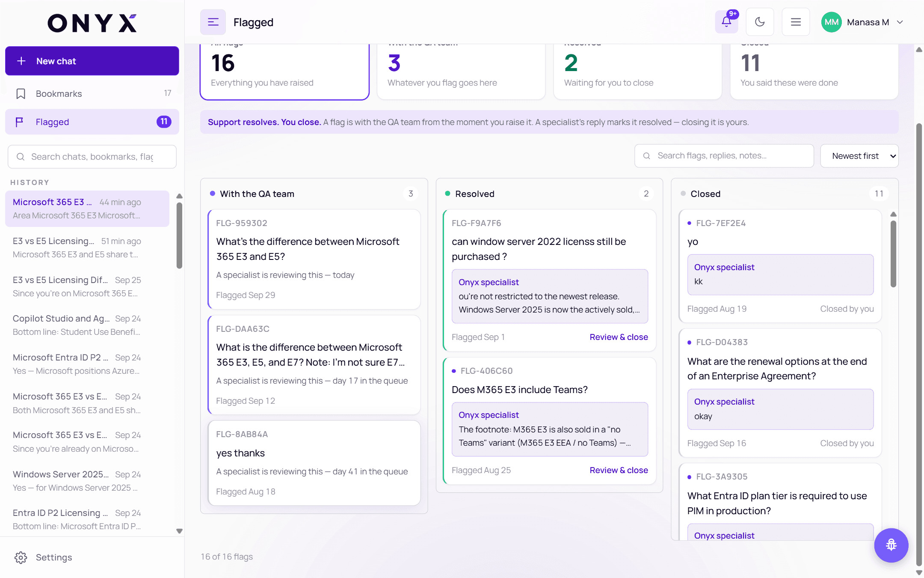Open the hamburger menu in header
The width and height of the screenshot is (924, 578).
pos(796,22)
